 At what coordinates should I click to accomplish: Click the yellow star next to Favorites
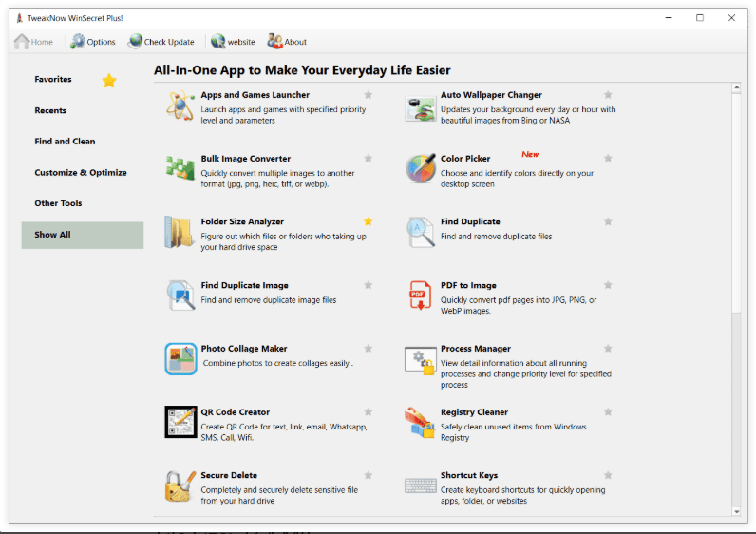pos(109,81)
